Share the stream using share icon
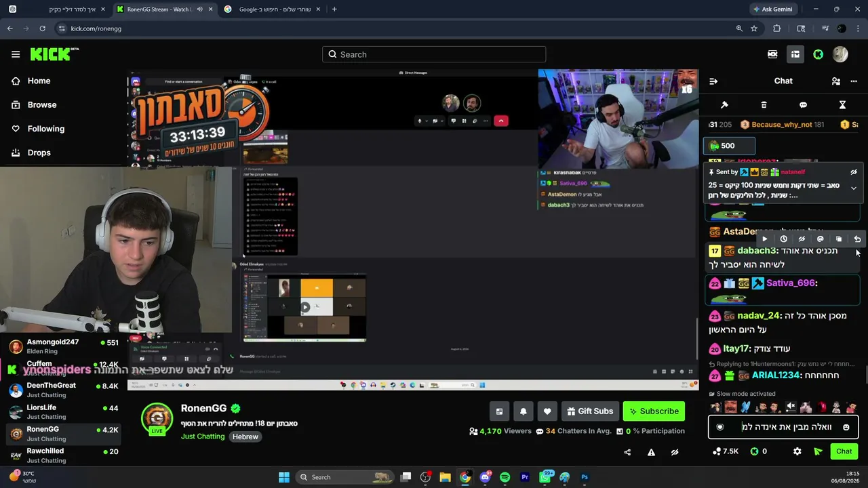Screen dimensions: 868x488 tap(627, 452)
